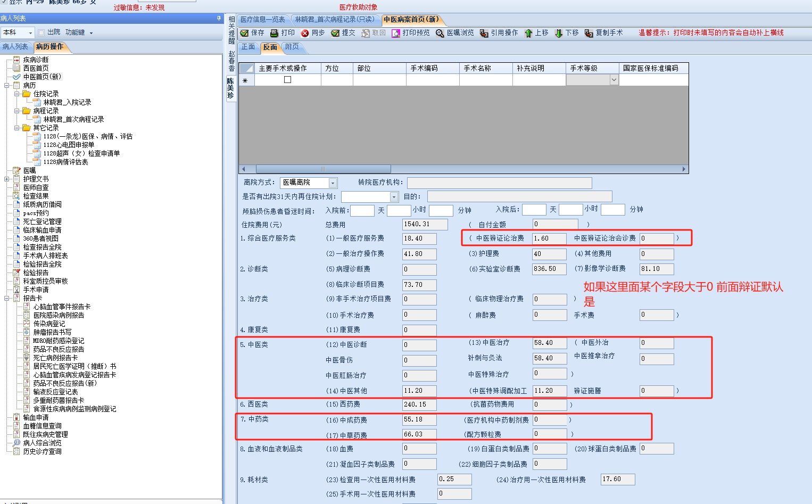Open 医嘱浏览 order browser
812x504 pixels.
(455, 33)
